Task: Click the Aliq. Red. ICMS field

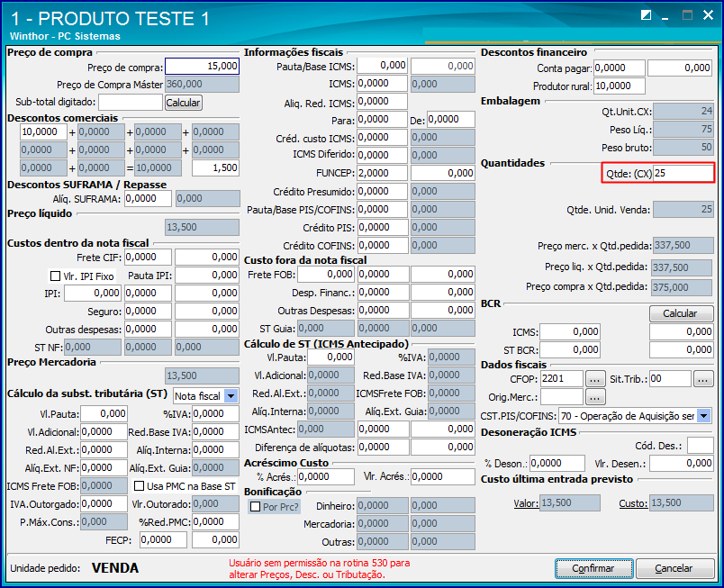Action: pos(382,102)
